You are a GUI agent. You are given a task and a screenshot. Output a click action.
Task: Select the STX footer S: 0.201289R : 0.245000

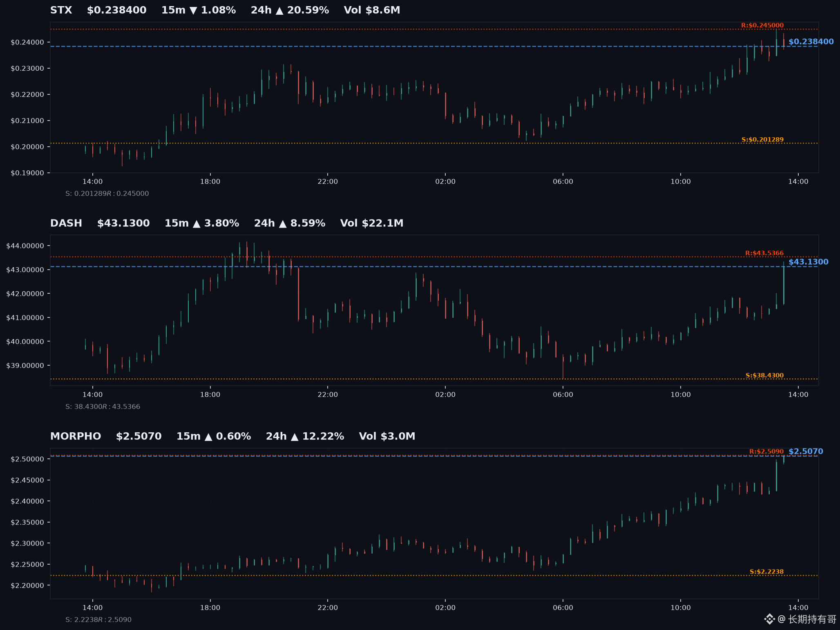107,194
